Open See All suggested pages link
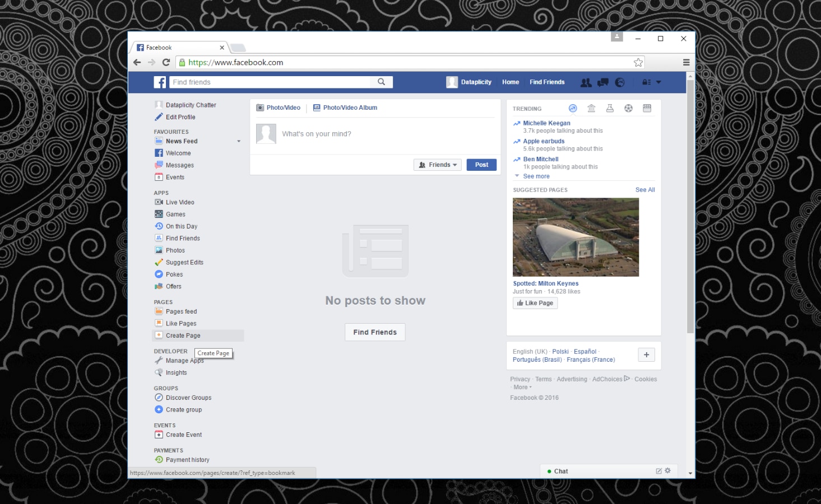This screenshot has width=821, height=504. point(645,190)
